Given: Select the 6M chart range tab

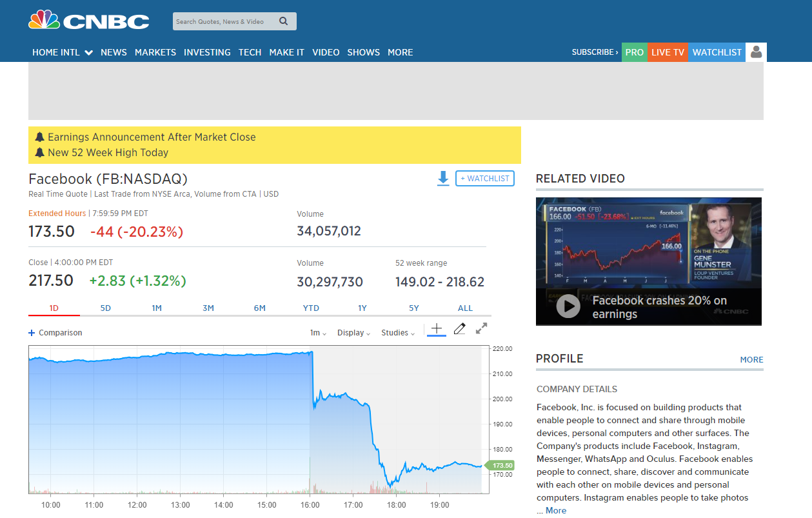Looking at the screenshot, I should pyautogui.click(x=260, y=308).
